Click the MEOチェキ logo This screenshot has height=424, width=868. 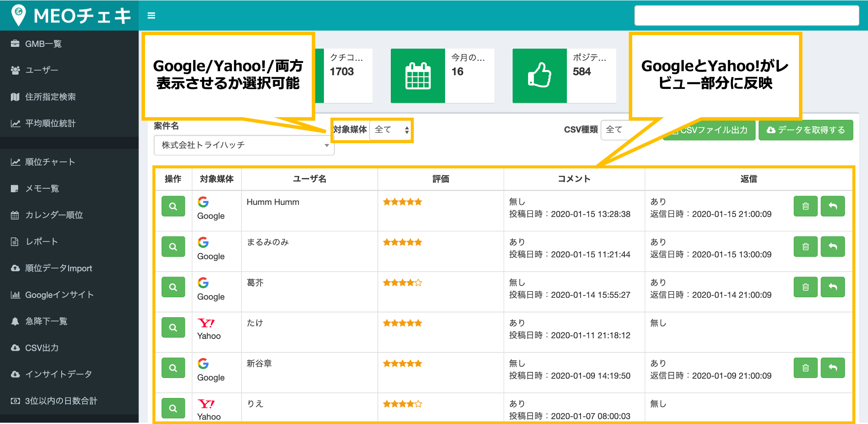(x=71, y=16)
